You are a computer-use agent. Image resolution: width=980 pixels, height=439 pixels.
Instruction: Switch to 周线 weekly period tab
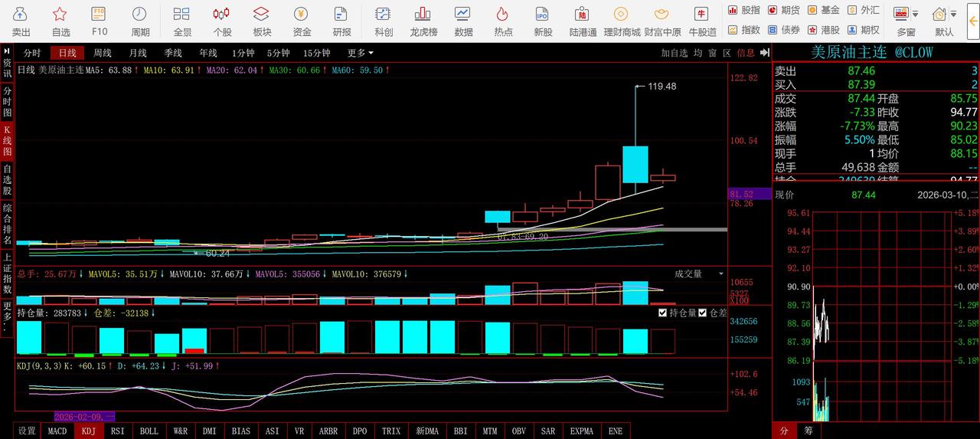coord(103,53)
